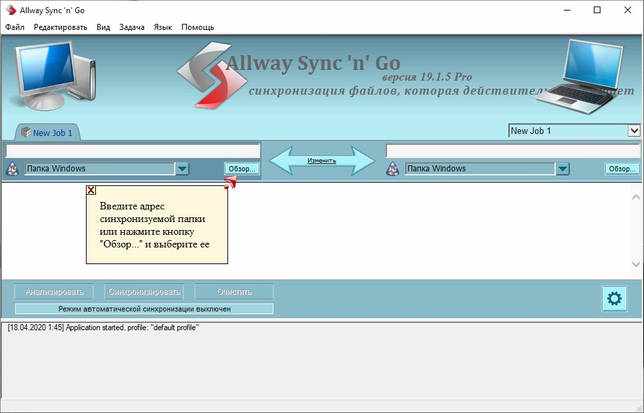The width and height of the screenshot is (644, 413).
Task: Click the right Обзор... browse button
Action: [x=622, y=168]
